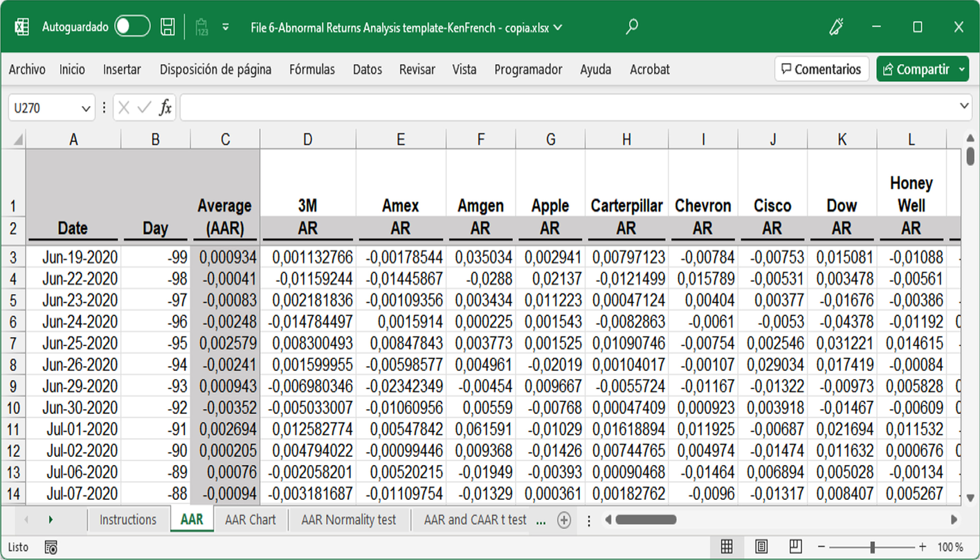Click the Select All corner triangle
The height and width of the screenshot is (560, 980).
point(17,139)
